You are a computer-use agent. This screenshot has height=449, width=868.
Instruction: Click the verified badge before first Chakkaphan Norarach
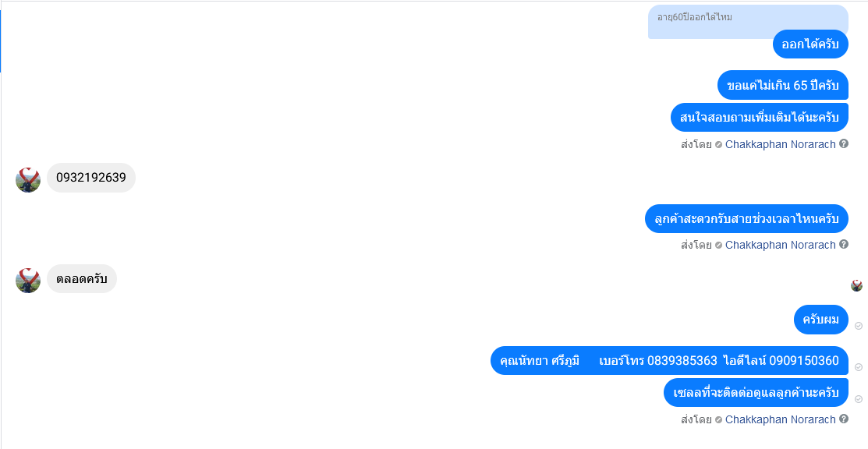point(718,144)
